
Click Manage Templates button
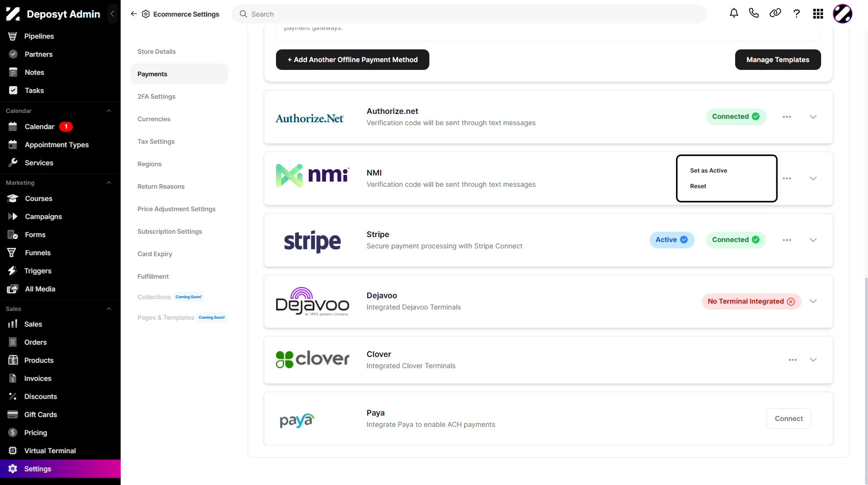778,60
